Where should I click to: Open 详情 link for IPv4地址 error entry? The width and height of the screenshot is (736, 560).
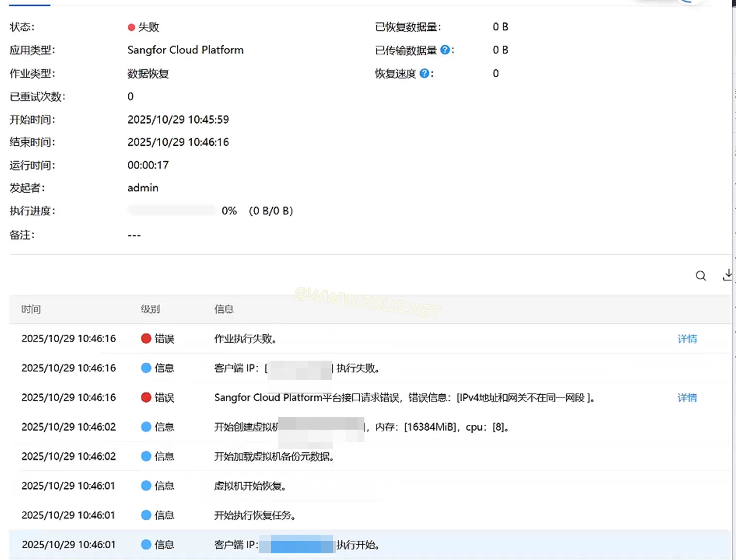point(687,397)
